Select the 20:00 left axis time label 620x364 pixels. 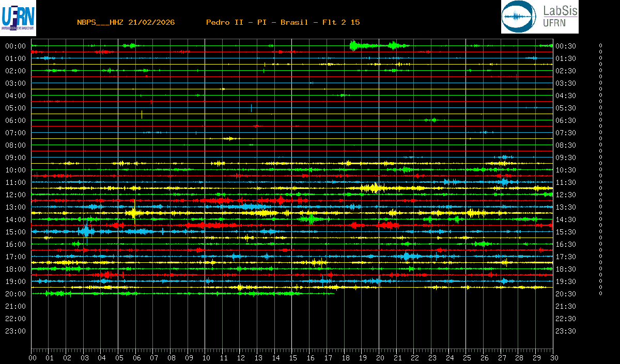[x=16, y=294]
